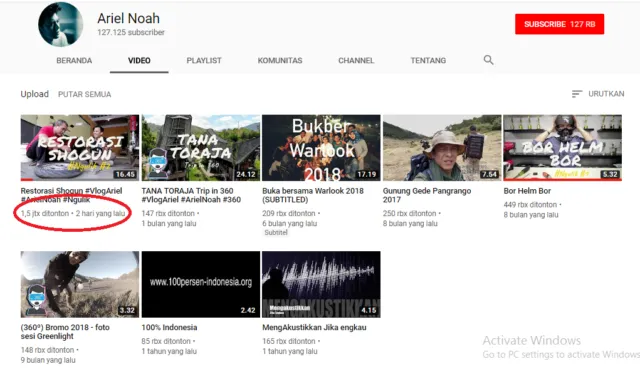640x369 pixels.
Task: Click the Gunung Gede Pangrango 2017 title
Action: pos(427,195)
